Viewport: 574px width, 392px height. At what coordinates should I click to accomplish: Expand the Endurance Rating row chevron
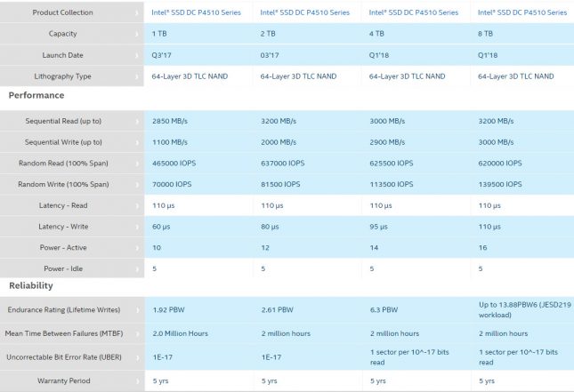coord(137,310)
